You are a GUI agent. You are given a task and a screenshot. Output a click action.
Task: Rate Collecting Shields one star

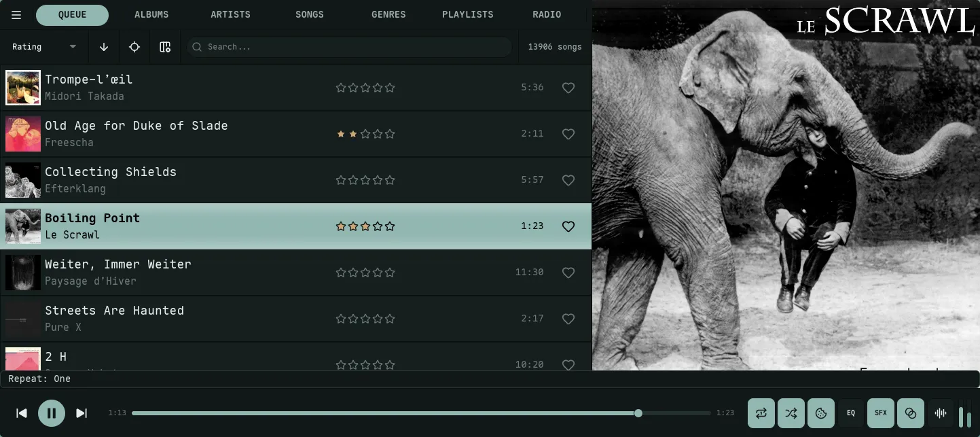pos(341,180)
